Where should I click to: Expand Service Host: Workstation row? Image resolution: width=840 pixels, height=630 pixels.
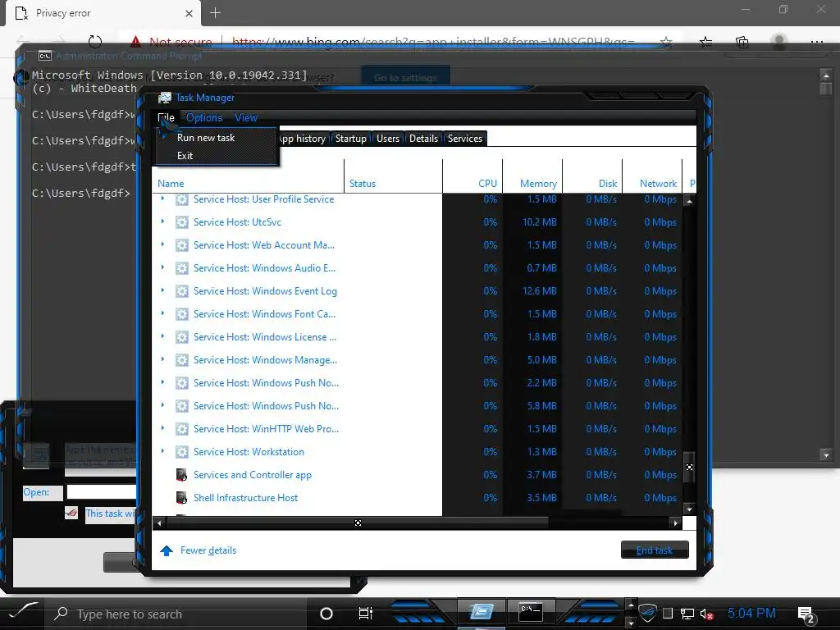pos(162,451)
